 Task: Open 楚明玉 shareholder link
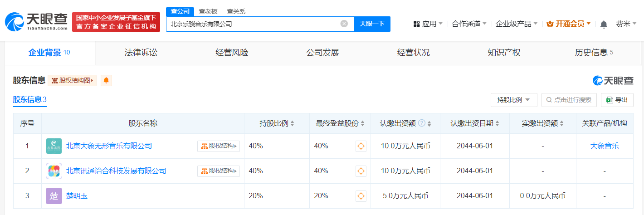pos(77,196)
